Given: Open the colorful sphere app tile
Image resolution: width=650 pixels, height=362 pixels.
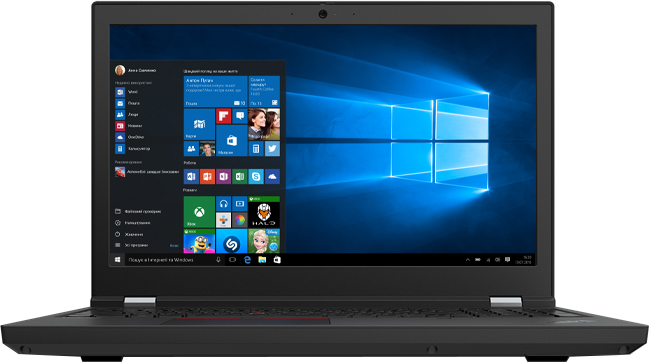Looking at the screenshot, I should [x=240, y=220].
